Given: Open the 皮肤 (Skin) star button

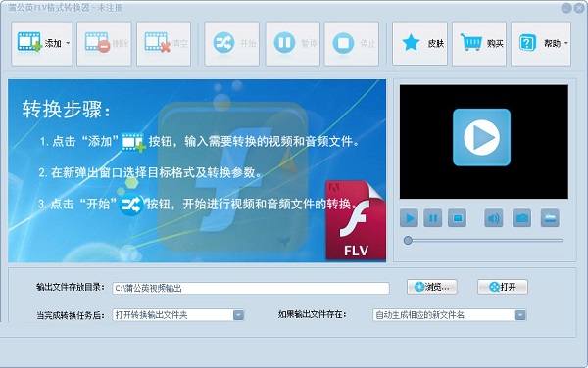Looking at the screenshot, I should coord(420,43).
